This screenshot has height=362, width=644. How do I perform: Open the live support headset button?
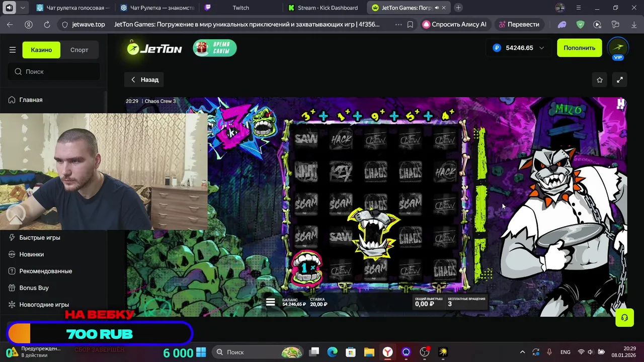tap(624, 318)
